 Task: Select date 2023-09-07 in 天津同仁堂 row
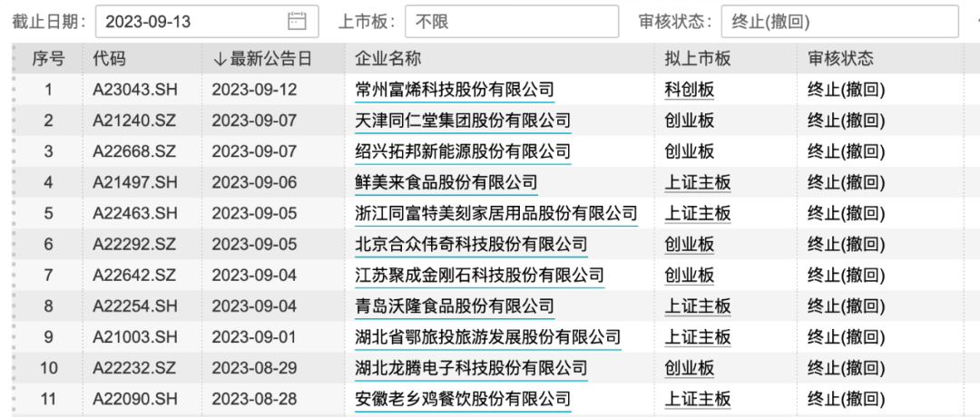pos(254,121)
